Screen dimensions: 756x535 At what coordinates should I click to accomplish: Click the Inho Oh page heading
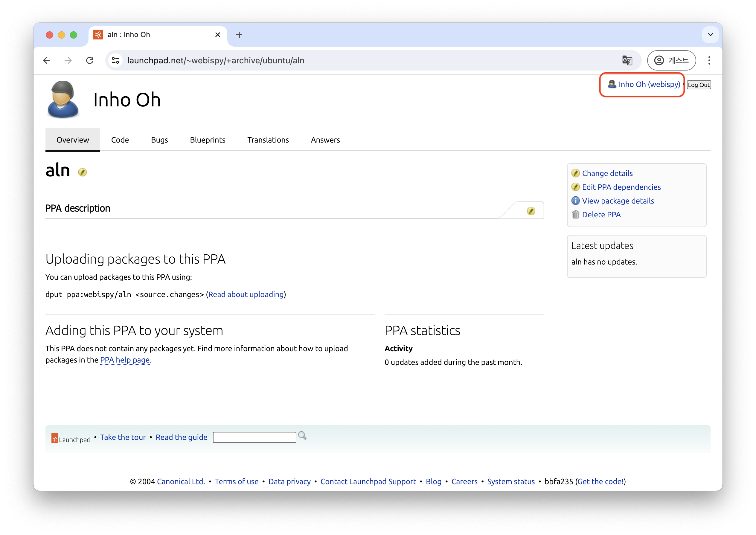pos(127,100)
